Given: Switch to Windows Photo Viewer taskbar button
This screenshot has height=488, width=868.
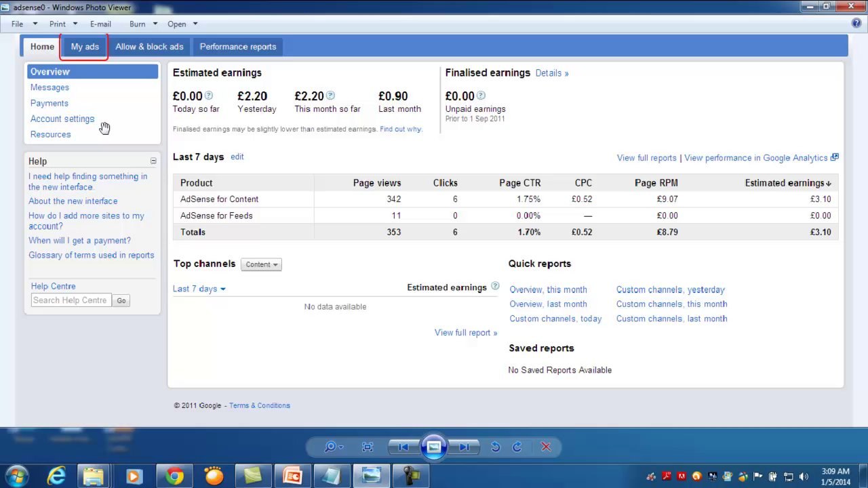Looking at the screenshot, I should click(371, 476).
